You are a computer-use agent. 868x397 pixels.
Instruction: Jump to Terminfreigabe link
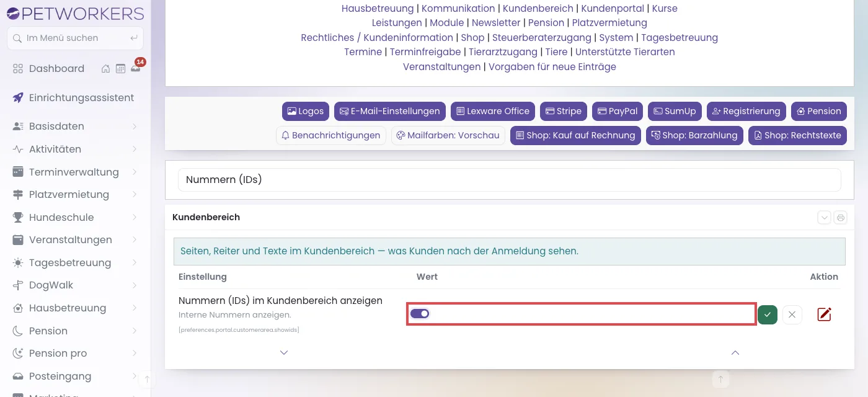(x=425, y=52)
